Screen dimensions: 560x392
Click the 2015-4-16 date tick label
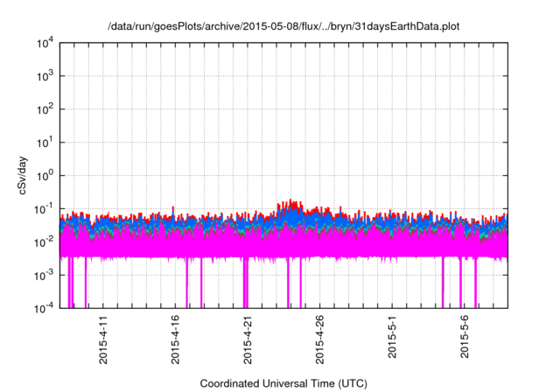coord(175,339)
